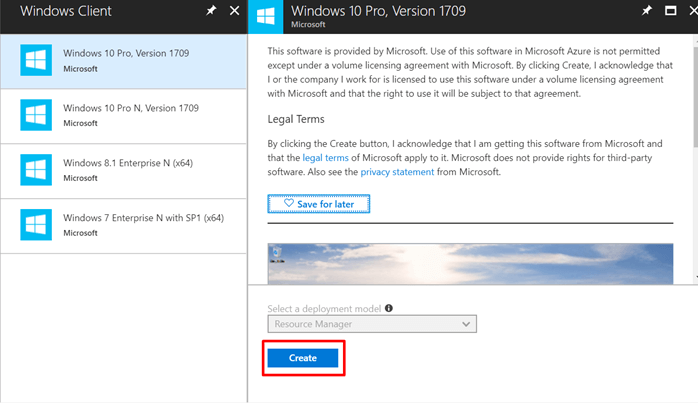Show deployment model info tooltip icon

click(389, 309)
